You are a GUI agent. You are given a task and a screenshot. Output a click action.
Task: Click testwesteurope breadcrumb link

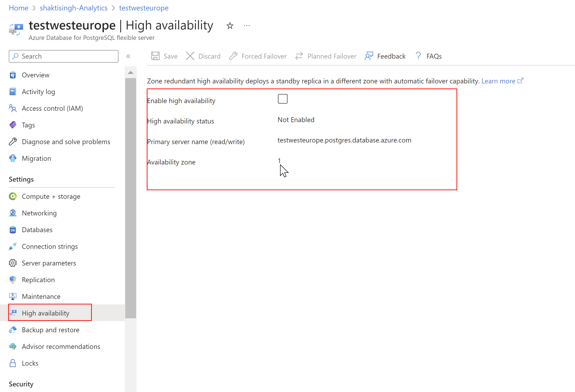pyautogui.click(x=144, y=8)
